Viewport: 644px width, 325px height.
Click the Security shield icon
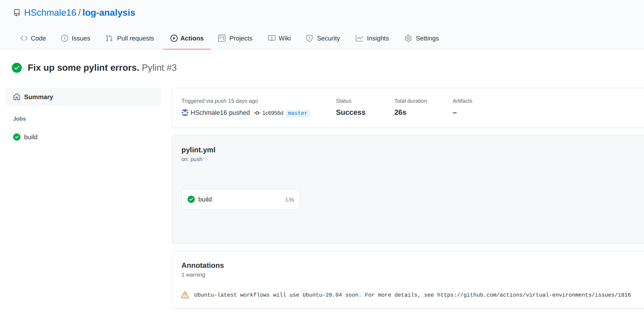[309, 38]
